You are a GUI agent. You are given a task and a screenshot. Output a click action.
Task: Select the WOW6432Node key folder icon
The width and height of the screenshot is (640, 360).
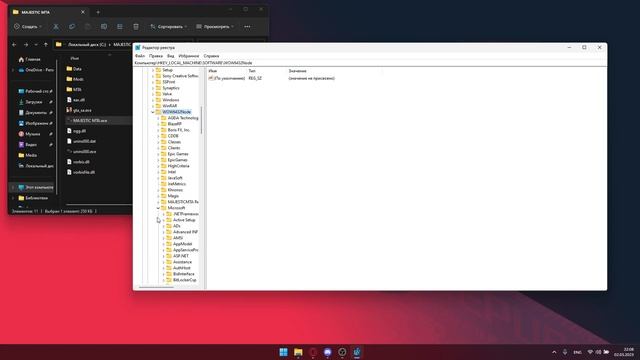[158, 112]
